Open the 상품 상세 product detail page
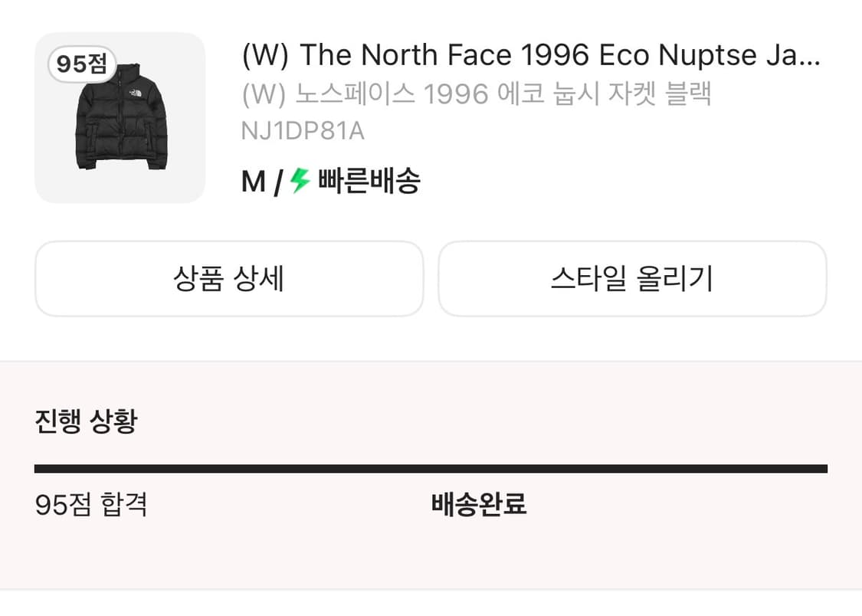 (x=228, y=279)
